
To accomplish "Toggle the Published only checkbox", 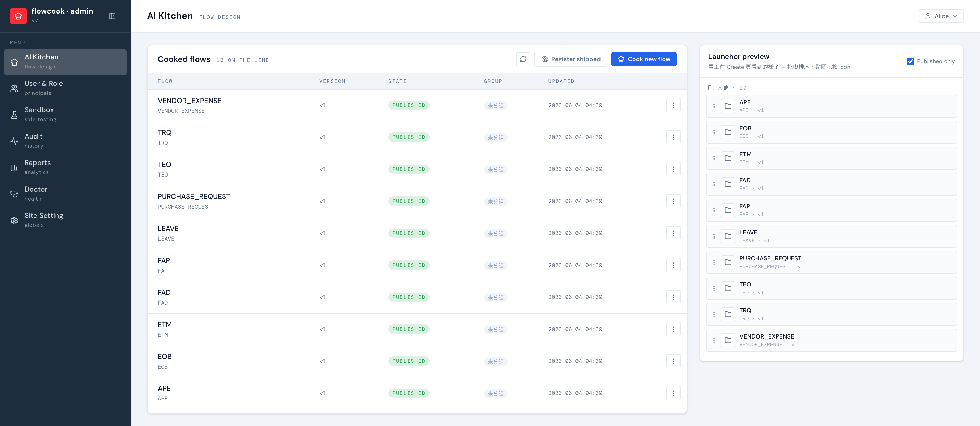I will pos(910,61).
